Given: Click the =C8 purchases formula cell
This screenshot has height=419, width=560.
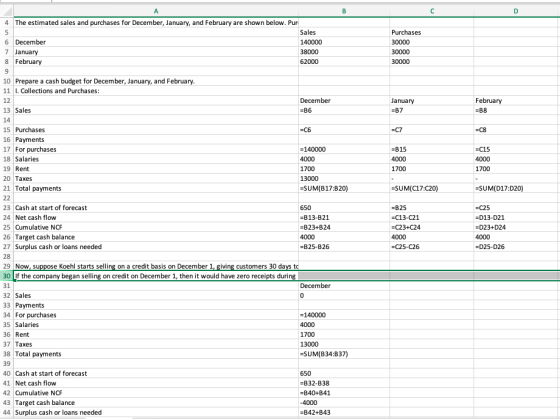Looking at the screenshot, I should click(x=516, y=130).
